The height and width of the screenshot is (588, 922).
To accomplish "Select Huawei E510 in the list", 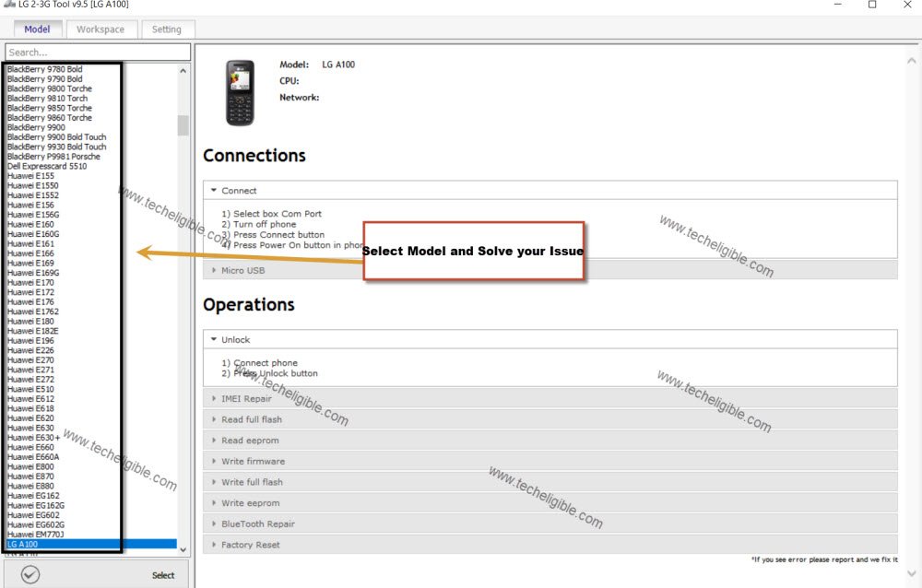I will click(x=30, y=389).
